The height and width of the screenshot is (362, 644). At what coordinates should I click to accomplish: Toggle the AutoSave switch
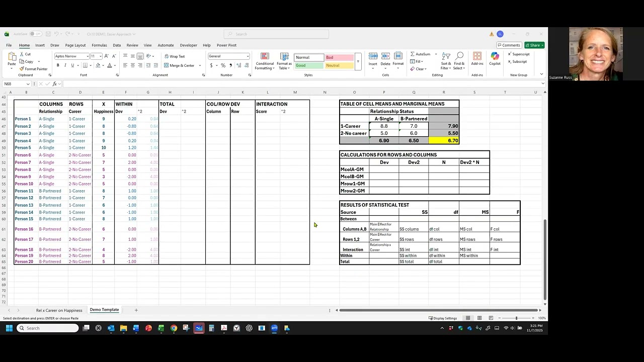pos(35,34)
